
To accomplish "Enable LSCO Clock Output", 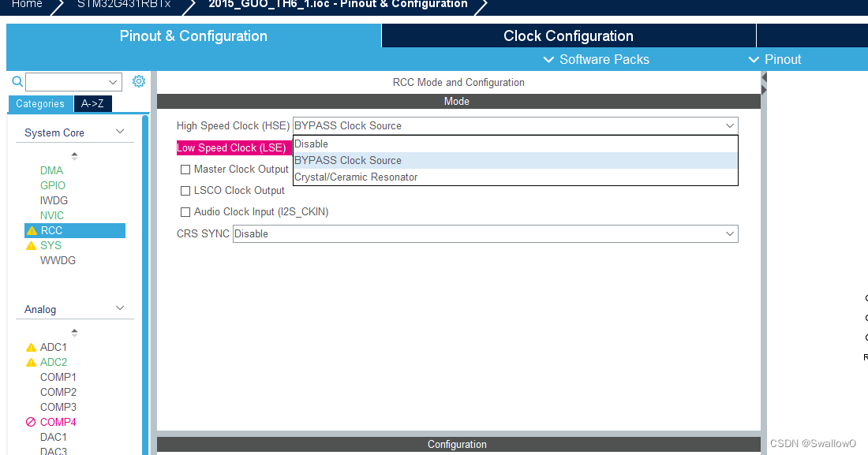I will click(x=185, y=190).
